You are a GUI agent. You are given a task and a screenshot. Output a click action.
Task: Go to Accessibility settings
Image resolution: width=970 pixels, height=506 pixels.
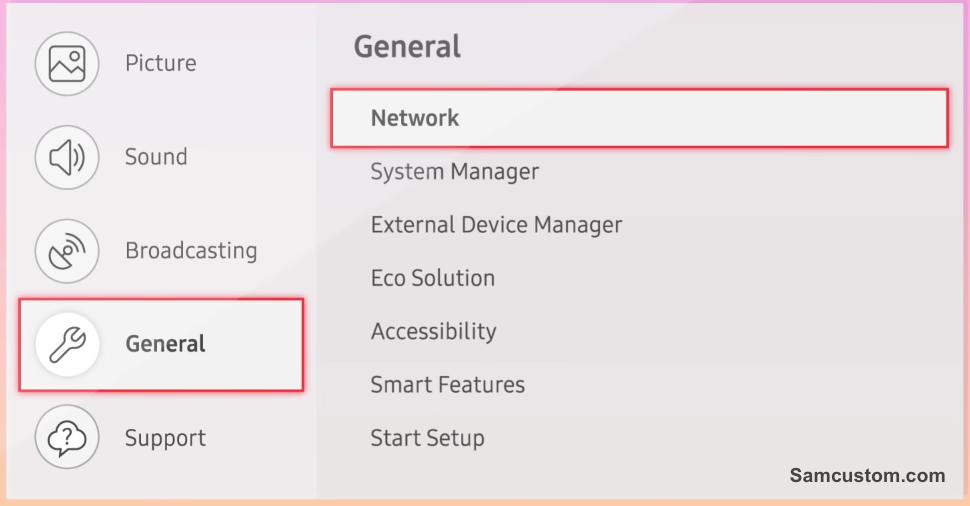click(x=433, y=332)
